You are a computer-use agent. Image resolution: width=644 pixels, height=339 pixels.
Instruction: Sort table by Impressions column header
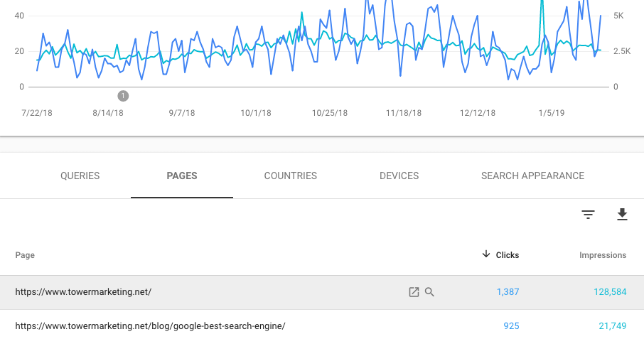point(603,255)
